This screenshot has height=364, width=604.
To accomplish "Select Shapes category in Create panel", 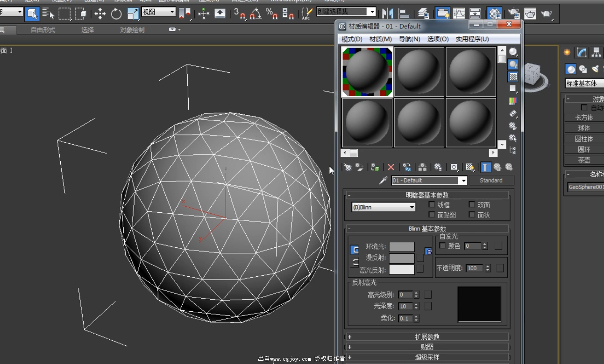I will (583, 69).
